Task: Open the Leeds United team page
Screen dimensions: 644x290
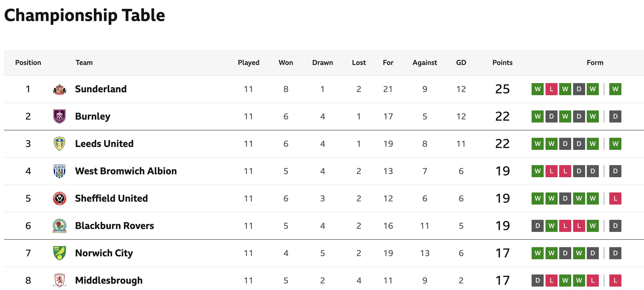Action: click(x=104, y=144)
